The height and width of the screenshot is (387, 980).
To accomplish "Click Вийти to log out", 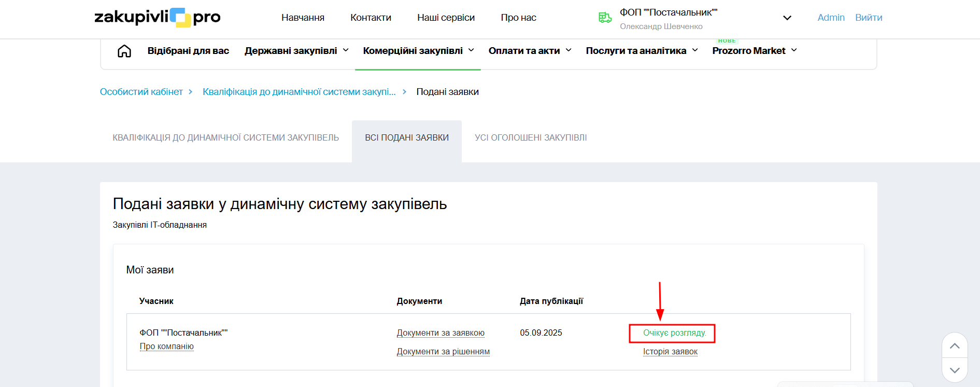I will coord(869,18).
